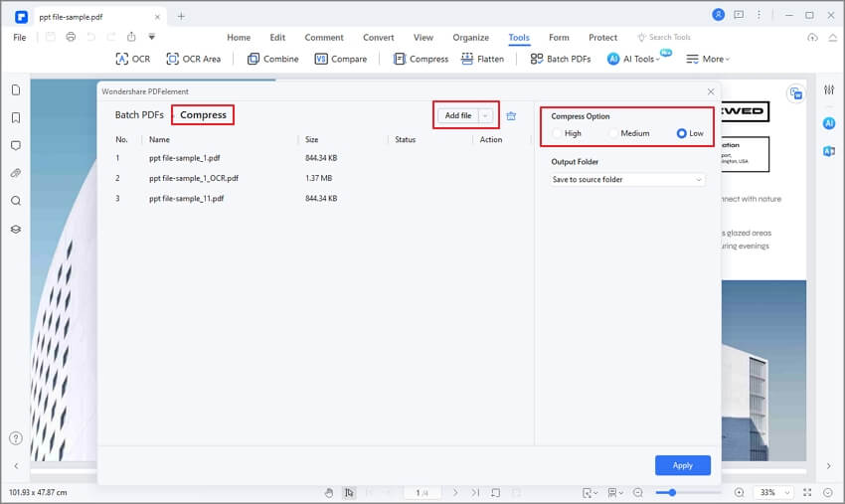
Task: Open the Add file dropdown arrow
Action: 485,115
